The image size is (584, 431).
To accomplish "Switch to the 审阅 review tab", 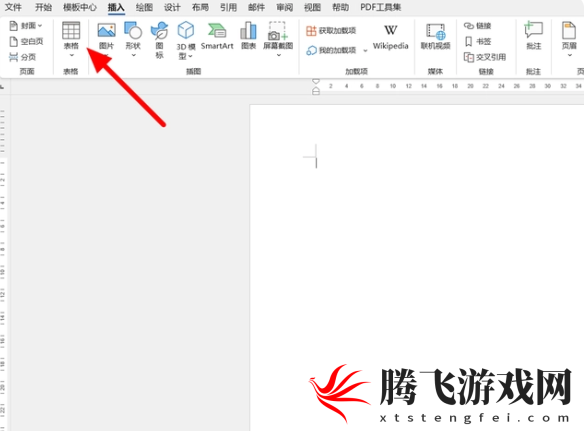I will 284,7.
